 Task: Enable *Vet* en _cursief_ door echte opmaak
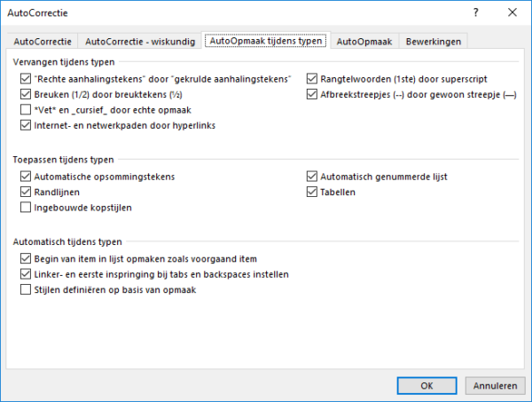pyautogui.click(x=26, y=110)
